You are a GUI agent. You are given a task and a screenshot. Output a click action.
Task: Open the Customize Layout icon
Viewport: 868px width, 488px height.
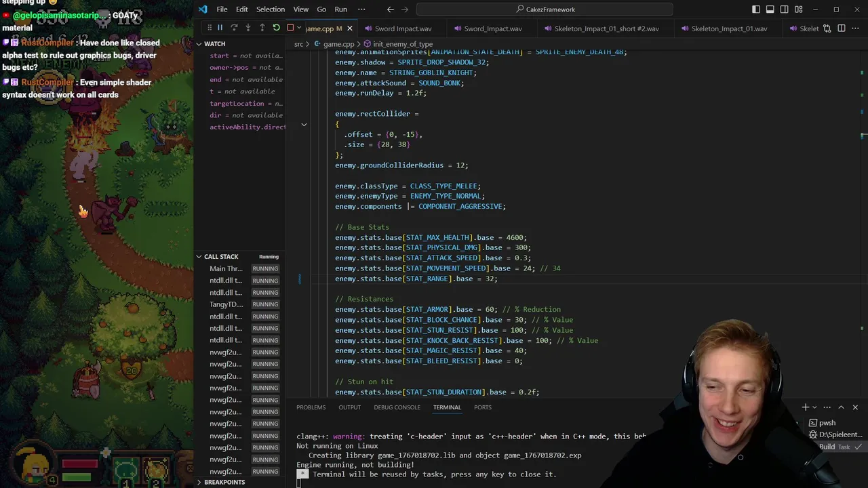[x=799, y=9]
